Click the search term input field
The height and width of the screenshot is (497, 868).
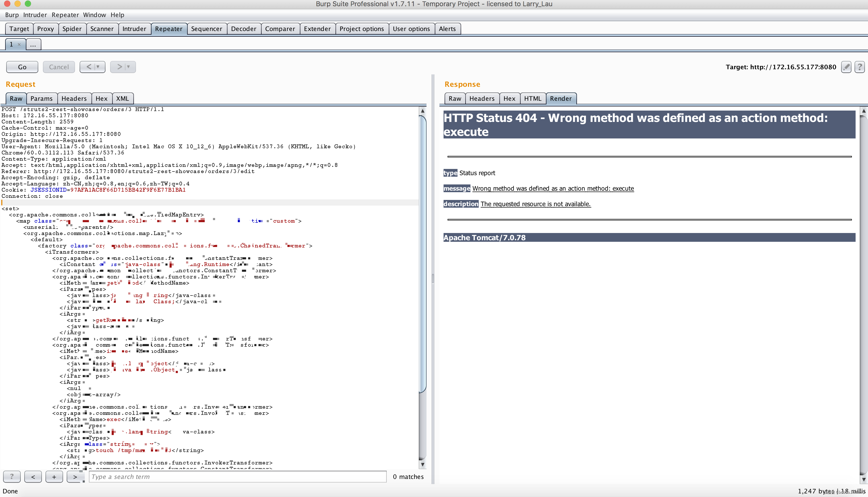[237, 477]
